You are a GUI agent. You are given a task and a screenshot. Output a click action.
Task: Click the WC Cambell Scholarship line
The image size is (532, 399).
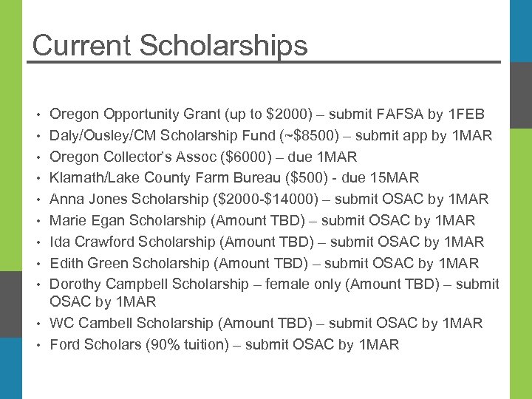(265, 324)
